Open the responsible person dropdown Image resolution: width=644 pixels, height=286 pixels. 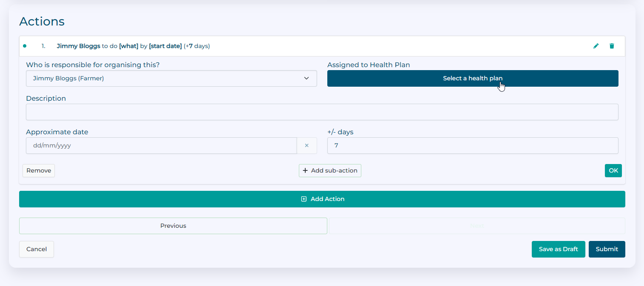coord(171,78)
